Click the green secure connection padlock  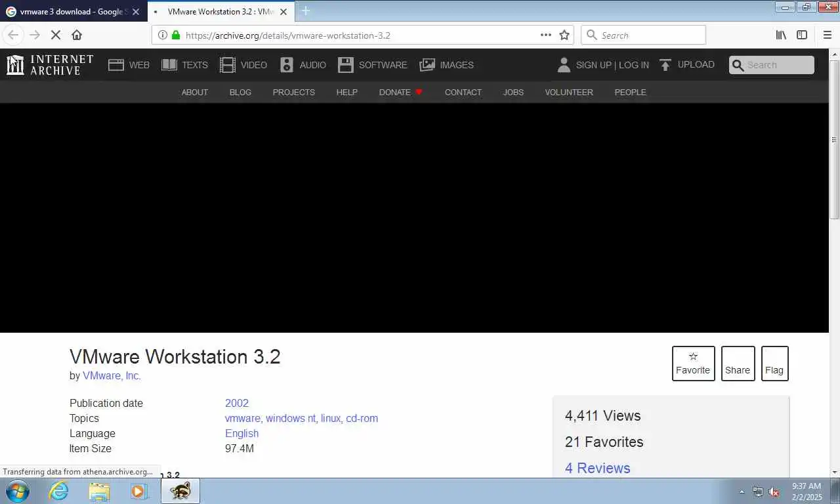coord(175,35)
